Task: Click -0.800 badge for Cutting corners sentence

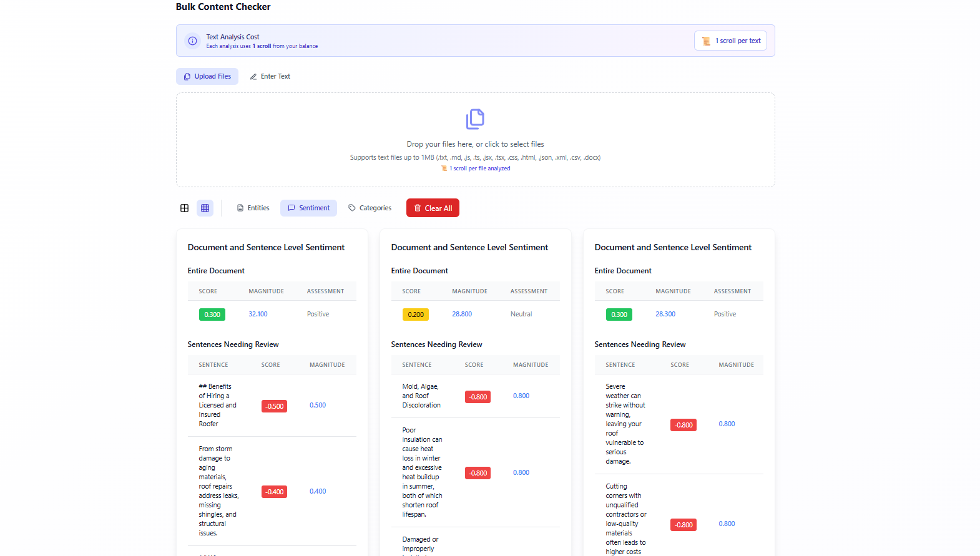Action: 684,525
